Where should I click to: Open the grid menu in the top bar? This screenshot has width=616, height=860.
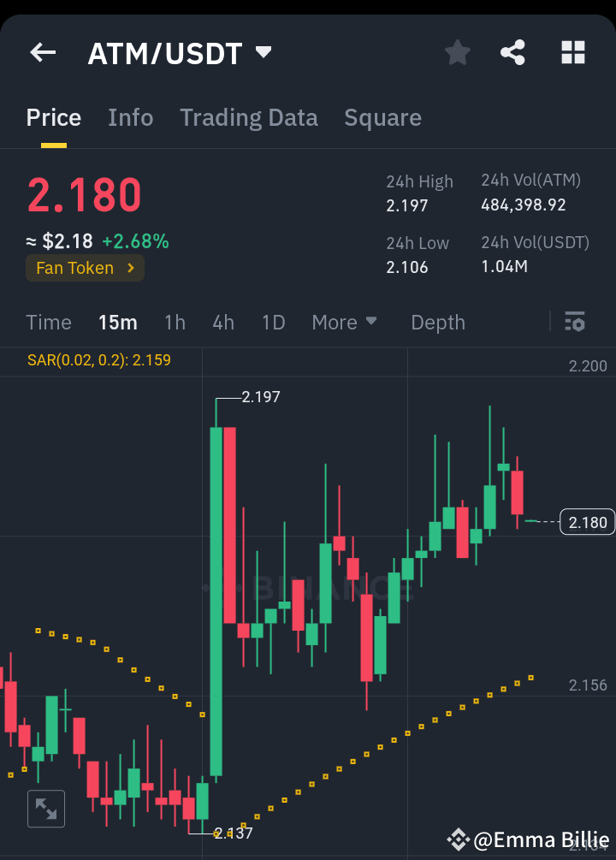coord(572,52)
